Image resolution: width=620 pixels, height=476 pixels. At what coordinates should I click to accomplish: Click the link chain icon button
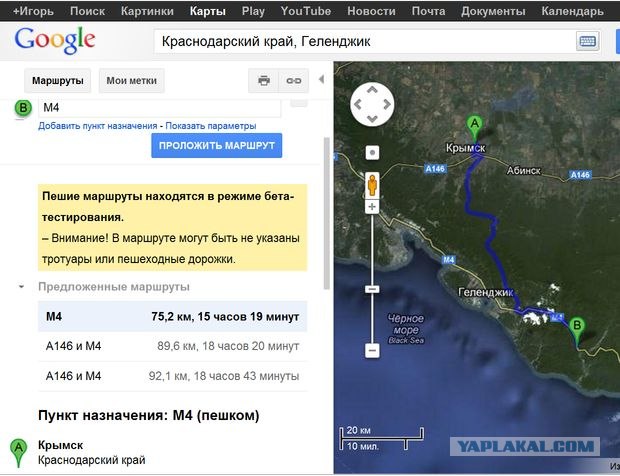point(294,81)
